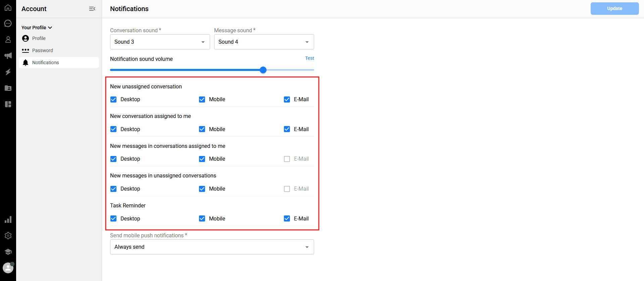This screenshot has width=644, height=281.
Task: Open the Home icon in left rail
Action: (8, 7)
